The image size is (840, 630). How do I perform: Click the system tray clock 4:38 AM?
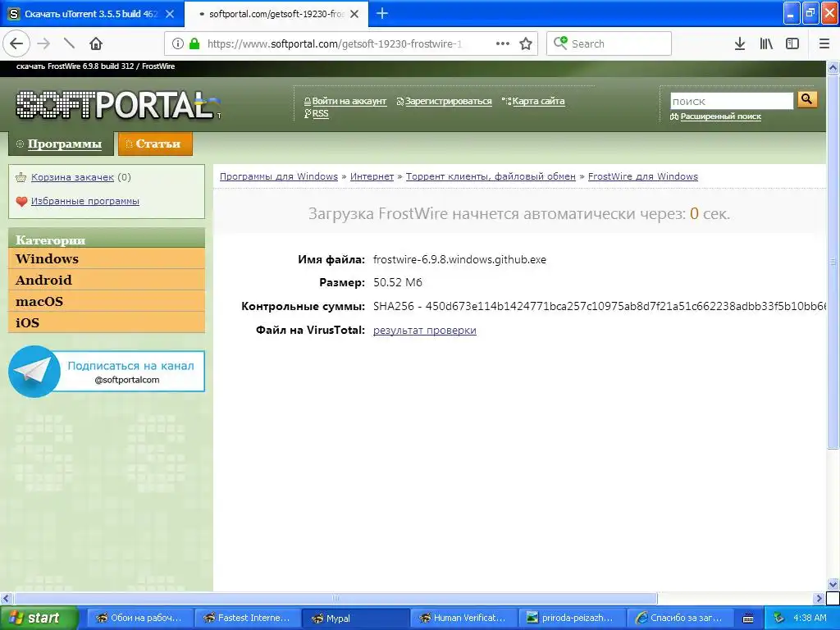tap(810, 618)
